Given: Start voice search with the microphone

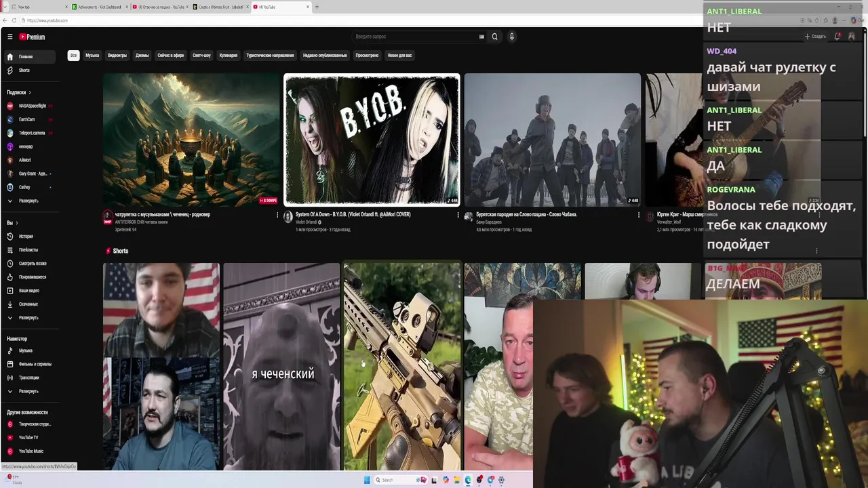Looking at the screenshot, I should tap(512, 37).
